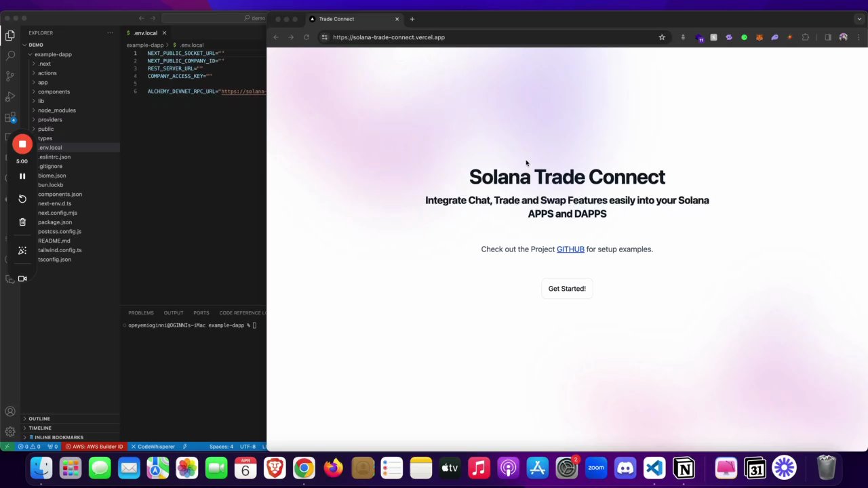Switch to the PROBLEMS panel tab
The width and height of the screenshot is (868, 488).
click(x=140, y=312)
